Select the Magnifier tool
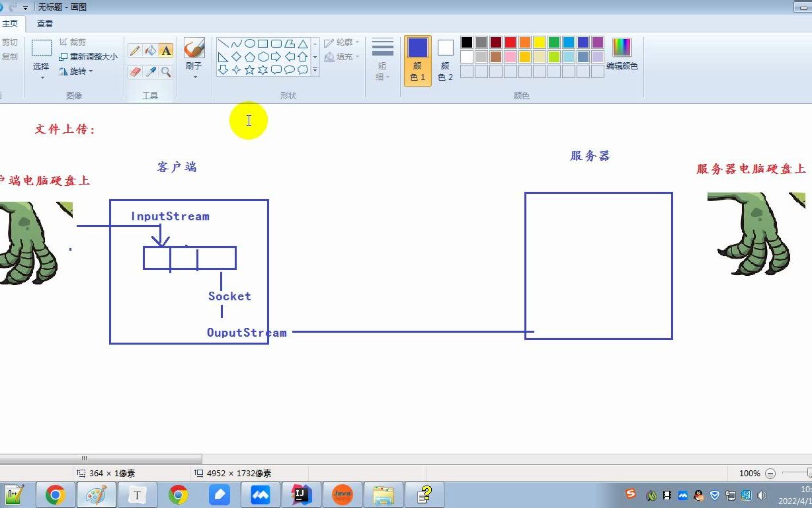Viewport: 812px width, 508px height. 165,70
